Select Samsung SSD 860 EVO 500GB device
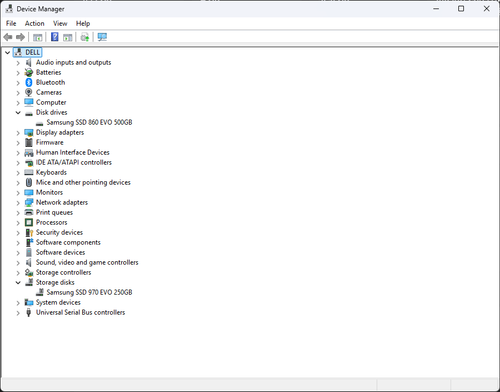500x392 pixels. click(x=89, y=122)
